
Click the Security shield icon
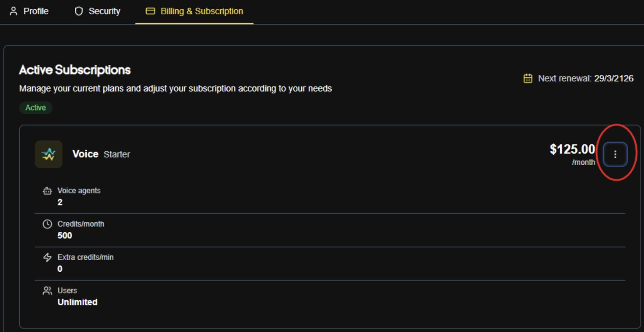(79, 11)
